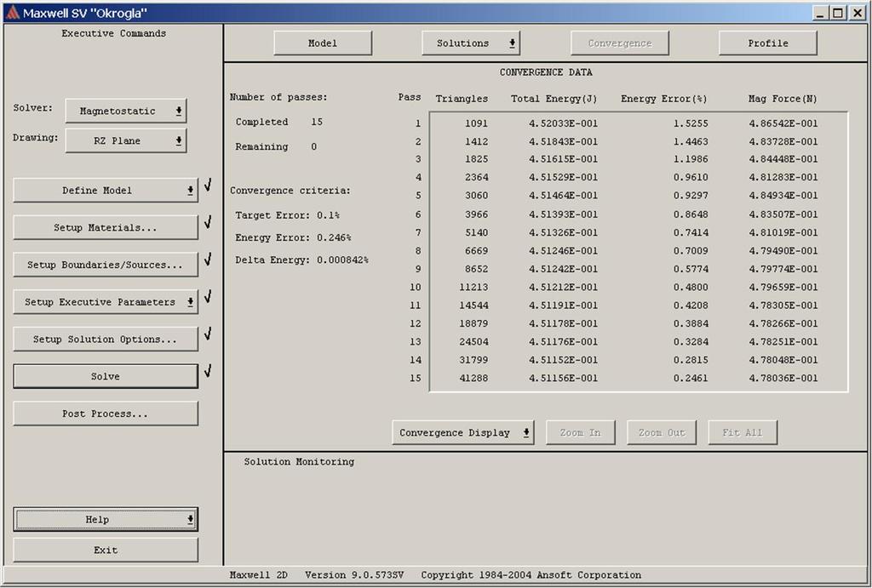
Task: Click the Exit button
Action: click(105, 550)
